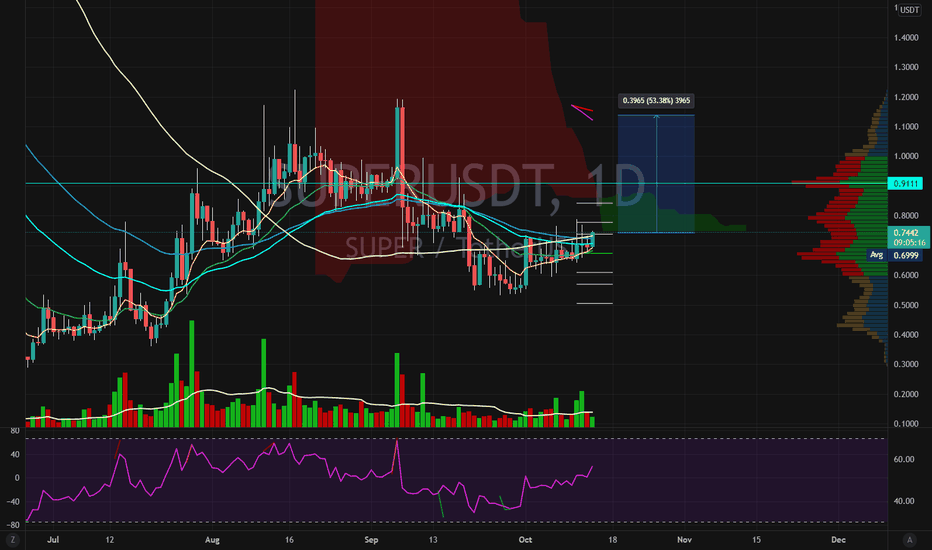This screenshot has height=550, width=932.
Task: Open the USDT currency selector
Action: pyautogui.click(x=909, y=10)
